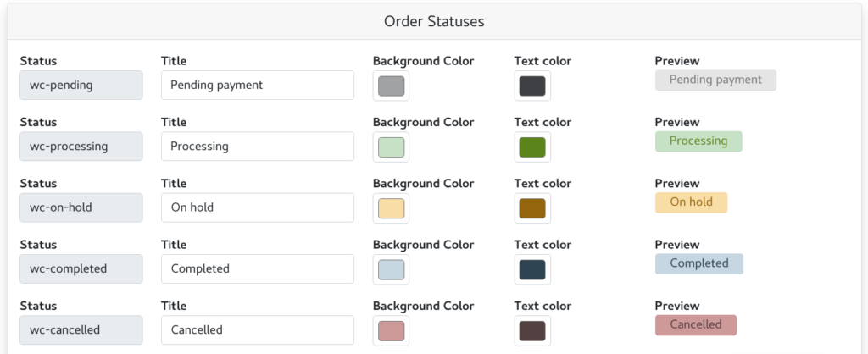The image size is (868, 354).
Task: Open On hold brown text color picker
Action: tap(532, 208)
